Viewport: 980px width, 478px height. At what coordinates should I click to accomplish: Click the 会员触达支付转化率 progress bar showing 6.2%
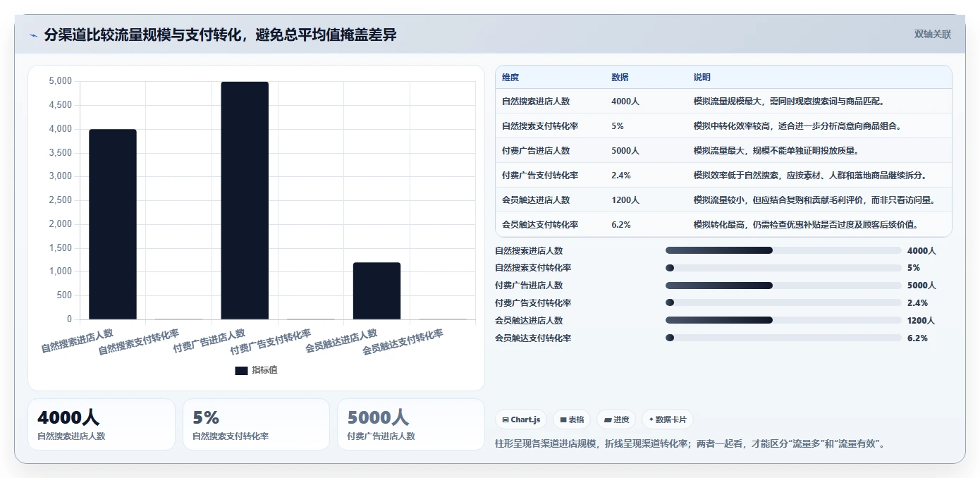click(783, 338)
